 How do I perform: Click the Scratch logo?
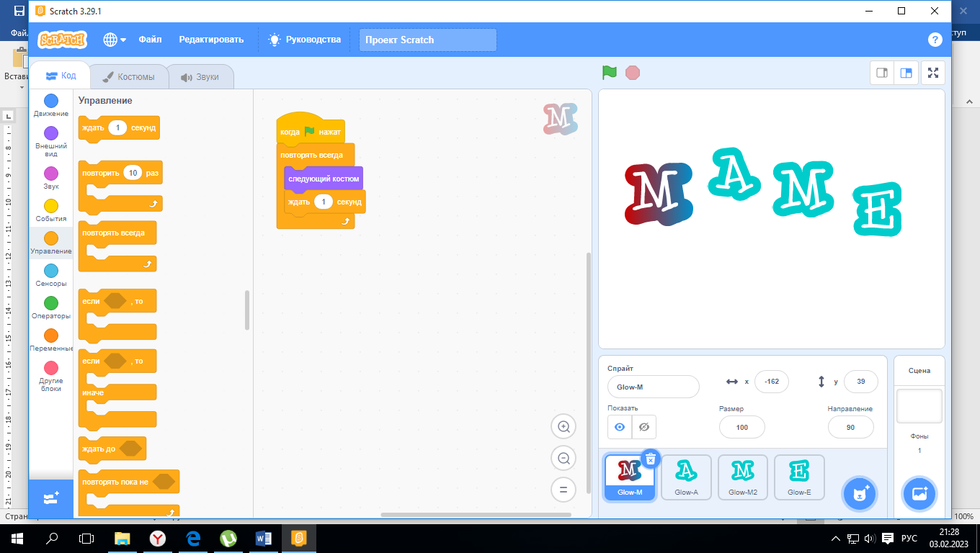[63, 40]
